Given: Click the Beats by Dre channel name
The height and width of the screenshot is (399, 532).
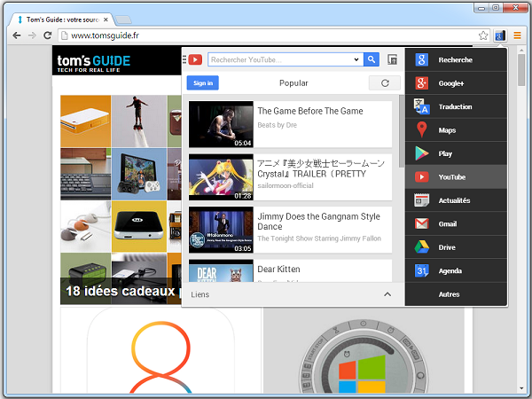Looking at the screenshot, I should click(x=277, y=125).
